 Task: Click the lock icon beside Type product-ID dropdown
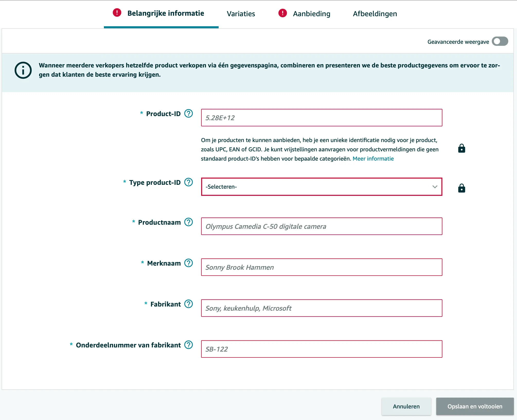[462, 188]
